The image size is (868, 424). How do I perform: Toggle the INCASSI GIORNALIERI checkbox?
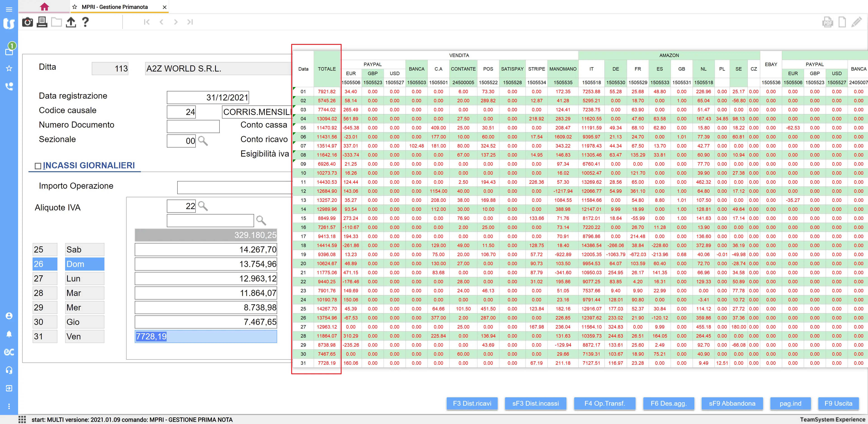pyautogui.click(x=38, y=166)
